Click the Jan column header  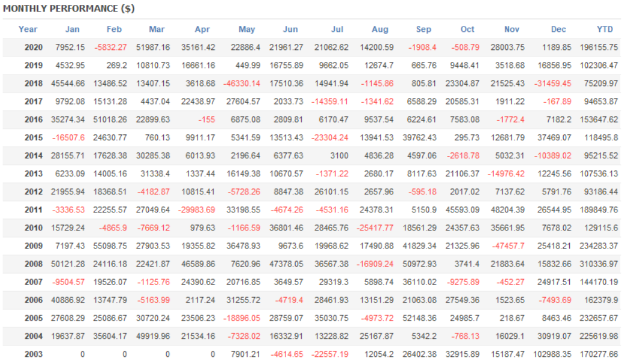coord(72,29)
